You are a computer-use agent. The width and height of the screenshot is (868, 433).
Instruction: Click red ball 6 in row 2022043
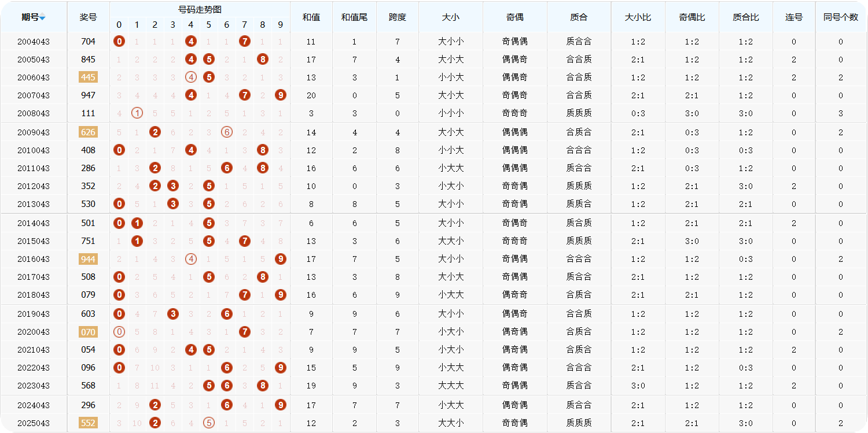click(227, 368)
